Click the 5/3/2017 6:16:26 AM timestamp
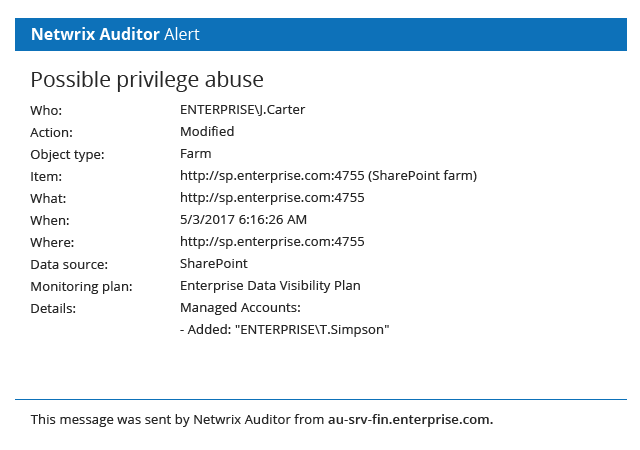 click(x=243, y=220)
